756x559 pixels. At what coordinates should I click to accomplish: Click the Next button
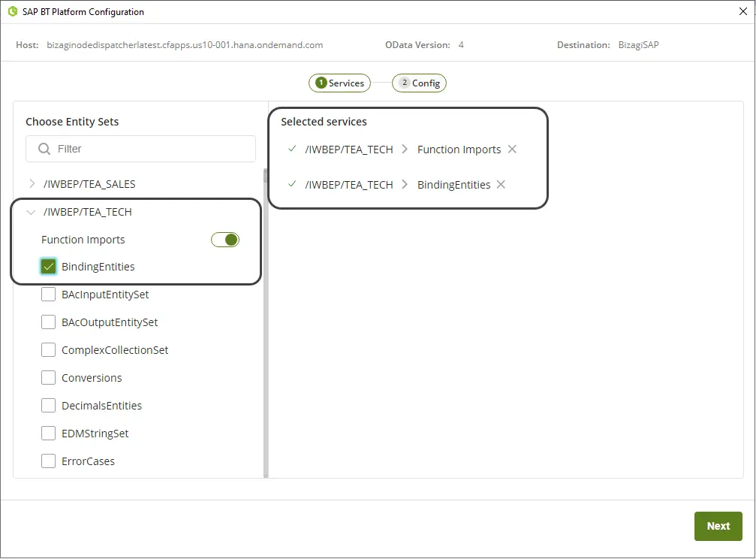pyautogui.click(x=718, y=526)
